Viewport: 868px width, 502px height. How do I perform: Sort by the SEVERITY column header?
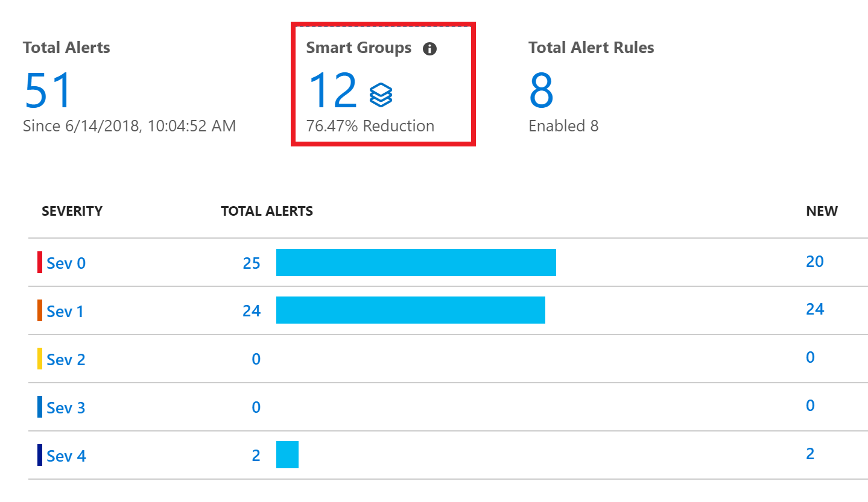click(x=72, y=211)
